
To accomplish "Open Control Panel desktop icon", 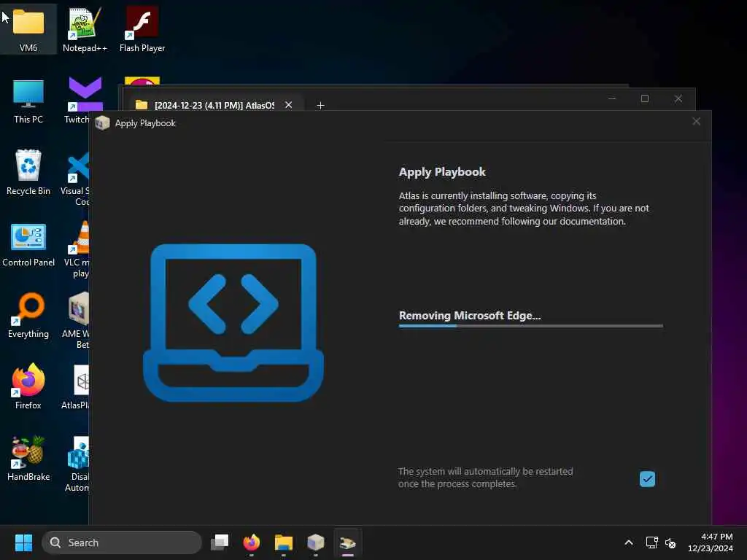I will coord(28,244).
